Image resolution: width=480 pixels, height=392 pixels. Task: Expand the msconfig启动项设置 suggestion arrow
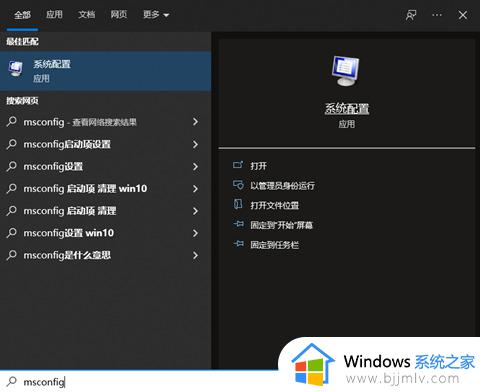coord(196,144)
